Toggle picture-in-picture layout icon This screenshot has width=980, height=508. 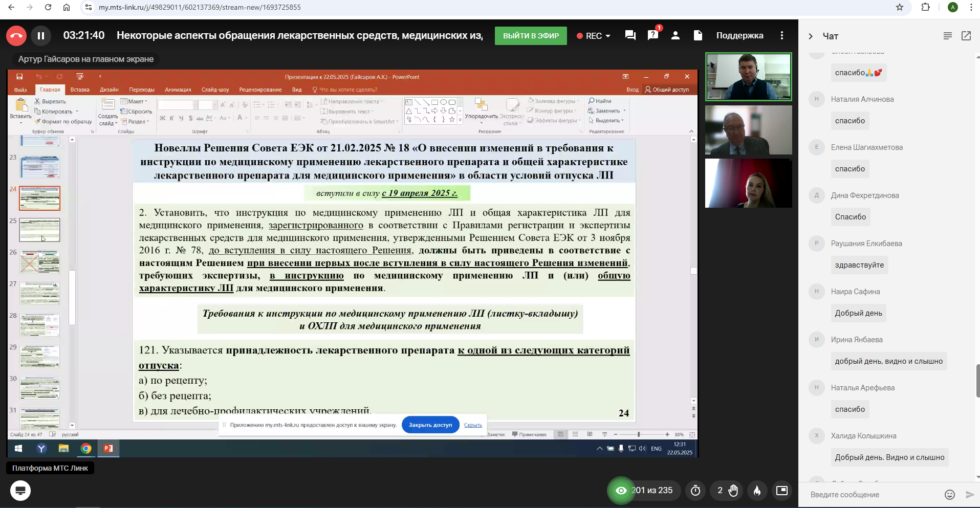pyautogui.click(x=782, y=491)
